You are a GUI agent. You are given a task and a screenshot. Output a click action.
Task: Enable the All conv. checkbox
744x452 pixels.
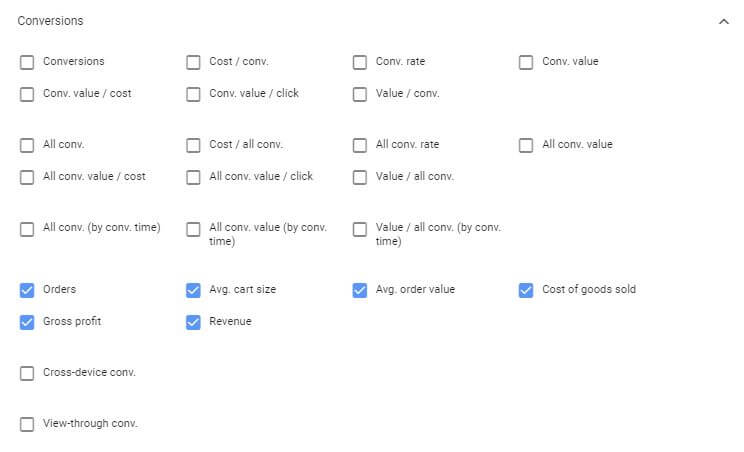tap(27, 145)
